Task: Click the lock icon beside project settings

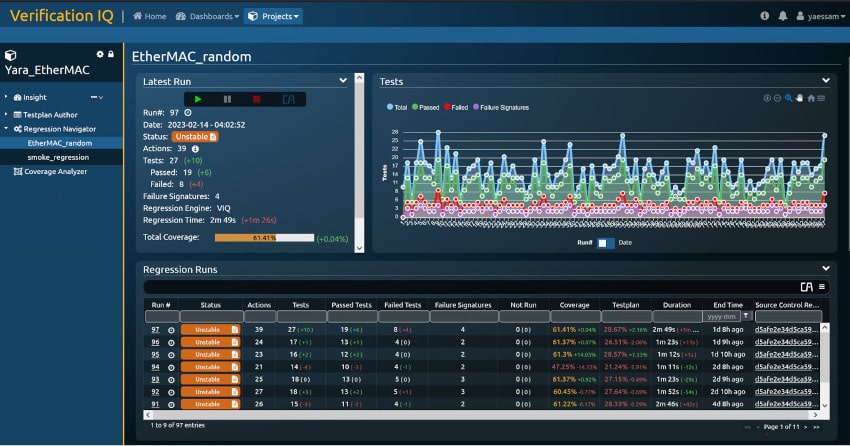Action: pyautogui.click(x=110, y=54)
